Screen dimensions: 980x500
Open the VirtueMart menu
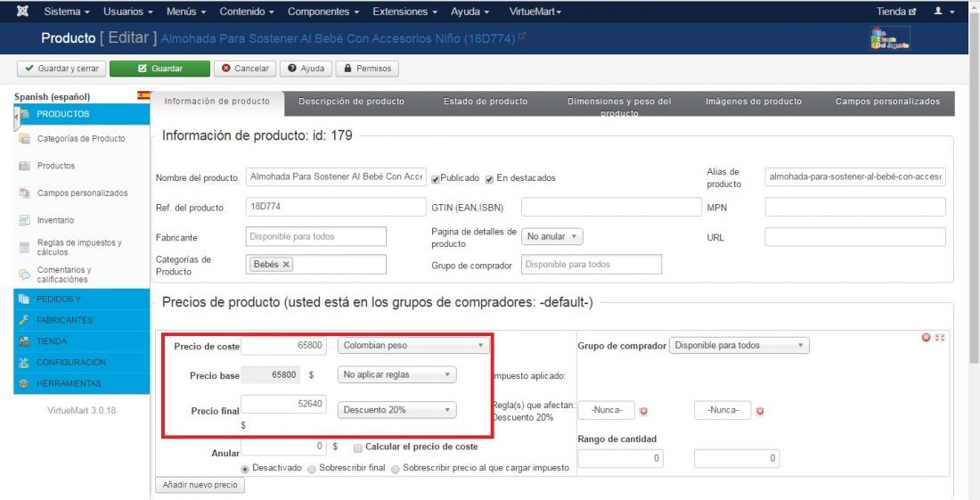(x=535, y=12)
